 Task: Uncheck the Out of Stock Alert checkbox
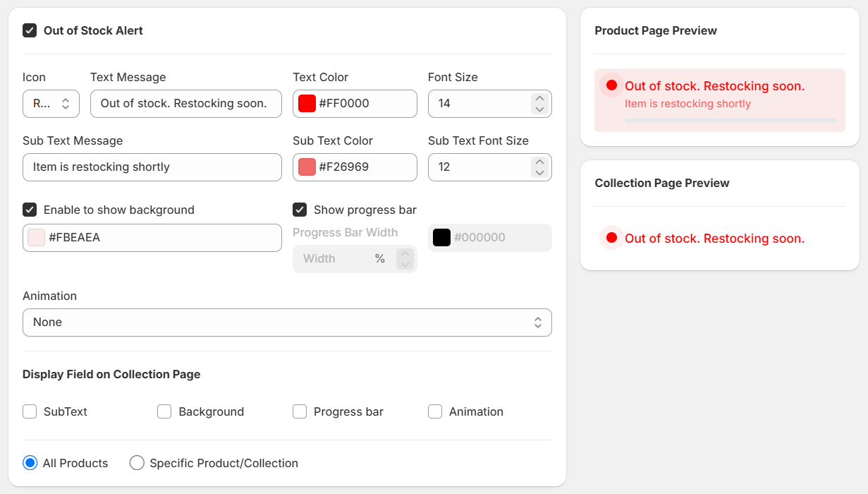coord(30,30)
